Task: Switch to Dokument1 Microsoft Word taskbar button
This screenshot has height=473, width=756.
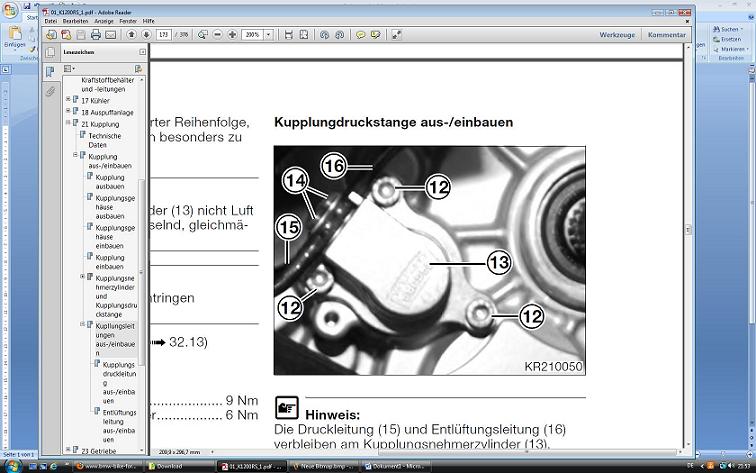Action: pos(396,466)
